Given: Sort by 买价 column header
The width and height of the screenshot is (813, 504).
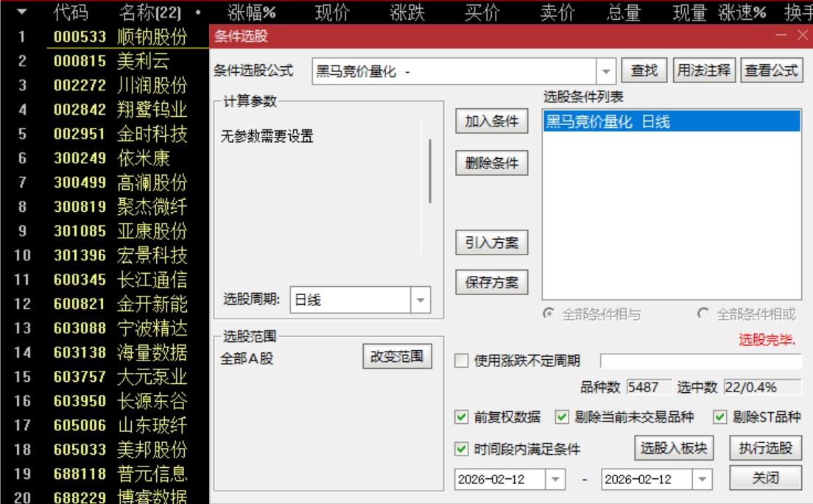Looking at the screenshot, I should [482, 12].
